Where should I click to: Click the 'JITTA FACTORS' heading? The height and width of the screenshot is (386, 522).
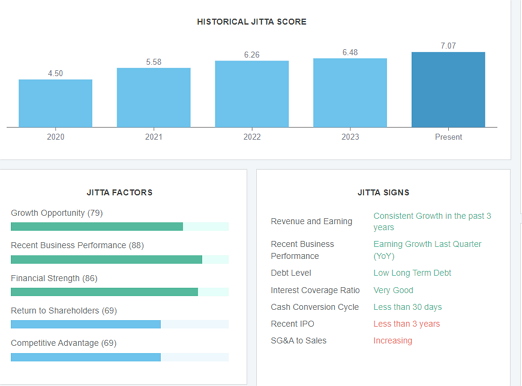(119, 192)
